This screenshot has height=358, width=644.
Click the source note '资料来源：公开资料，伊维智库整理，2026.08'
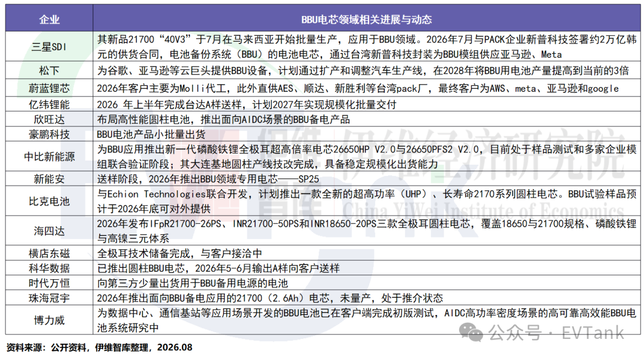point(99,347)
